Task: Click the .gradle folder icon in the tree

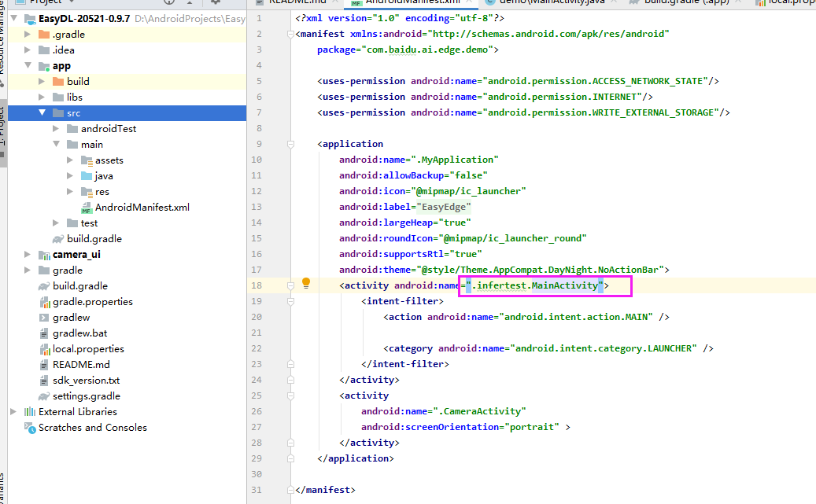Action: coord(44,35)
